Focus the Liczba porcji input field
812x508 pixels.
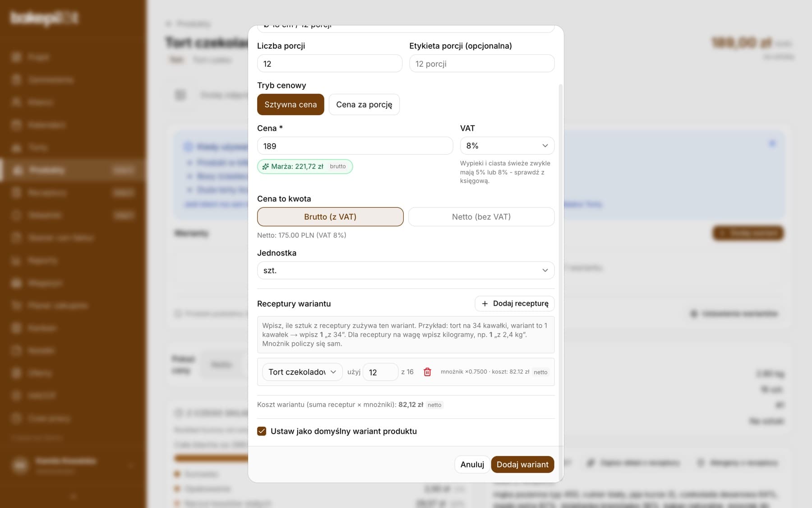(x=330, y=64)
